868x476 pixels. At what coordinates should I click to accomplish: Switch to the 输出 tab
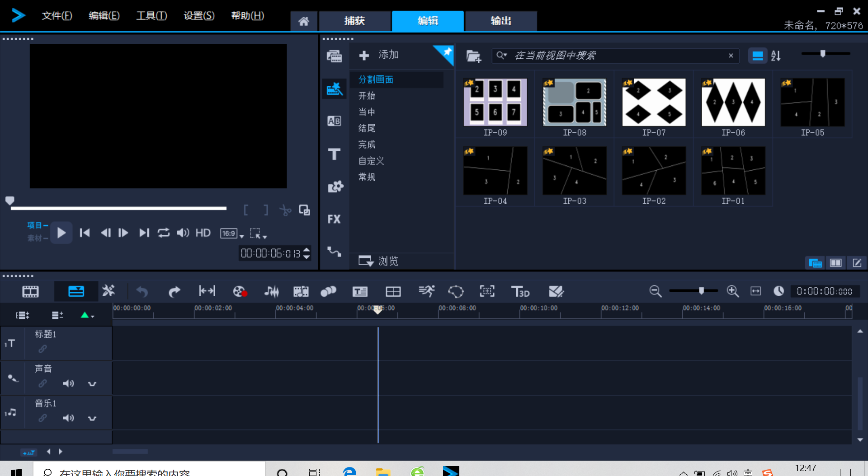tap(501, 21)
